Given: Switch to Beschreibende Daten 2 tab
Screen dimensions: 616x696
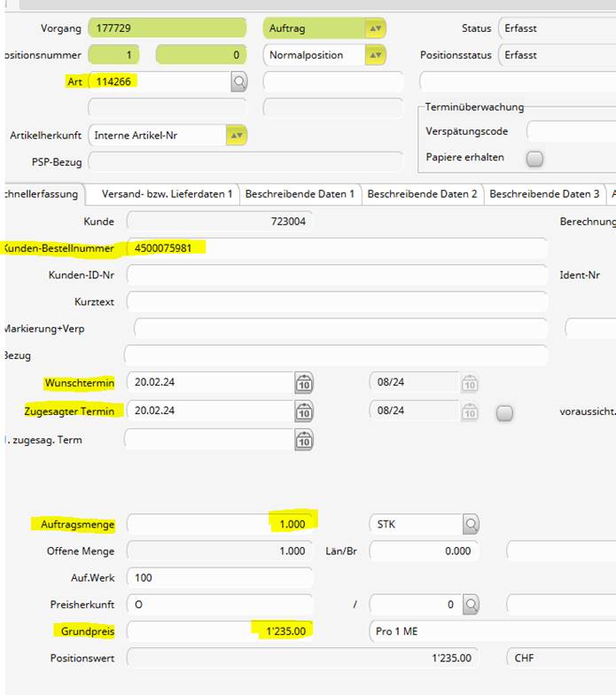Looking at the screenshot, I should coord(422,194).
